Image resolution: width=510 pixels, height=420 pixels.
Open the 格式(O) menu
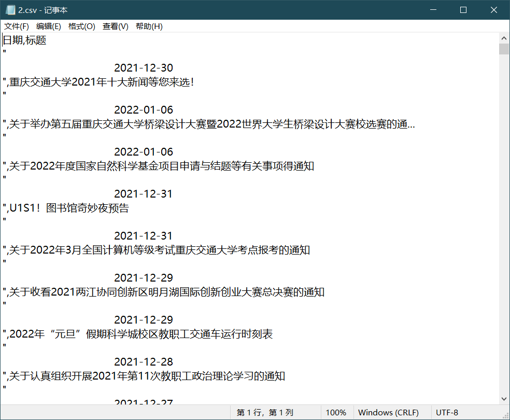click(x=82, y=26)
